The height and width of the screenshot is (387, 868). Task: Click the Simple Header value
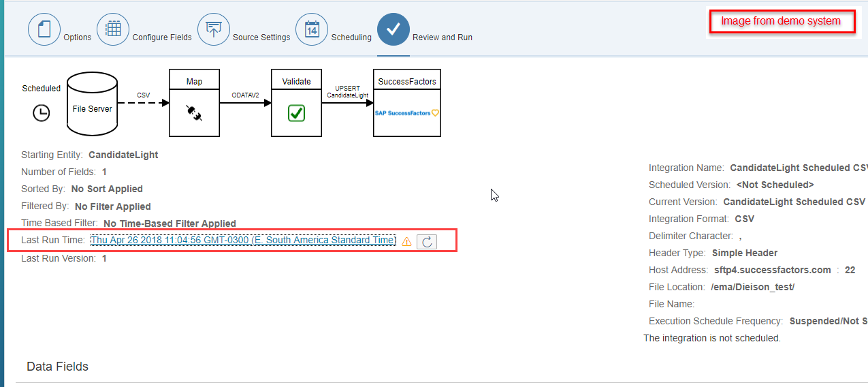[745, 253]
